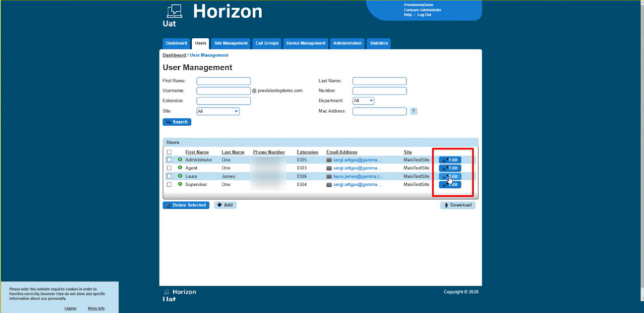Click the Horizon logo icon in the header
This screenshot has width=644, height=313.
(175, 12)
